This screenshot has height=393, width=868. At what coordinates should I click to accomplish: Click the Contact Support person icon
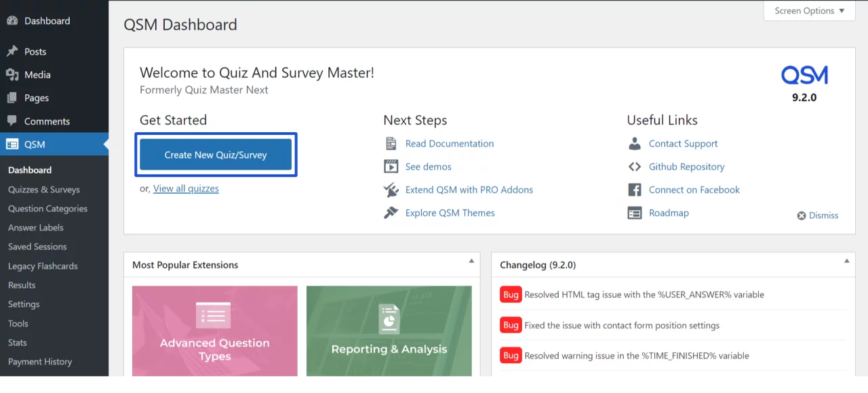[635, 144]
